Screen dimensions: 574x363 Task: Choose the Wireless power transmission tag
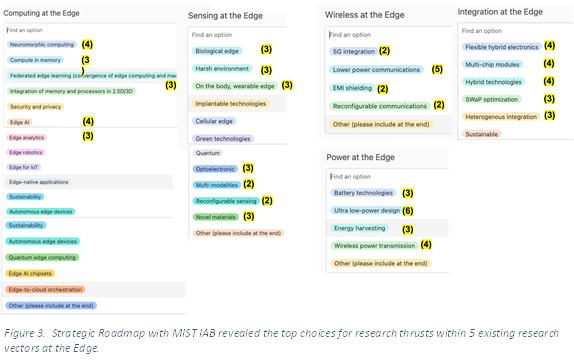point(374,246)
